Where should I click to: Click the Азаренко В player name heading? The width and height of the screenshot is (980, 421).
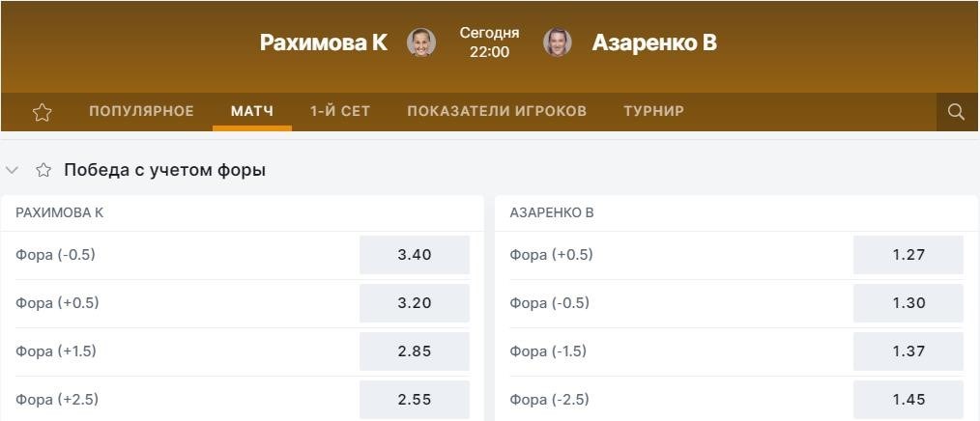coord(654,42)
